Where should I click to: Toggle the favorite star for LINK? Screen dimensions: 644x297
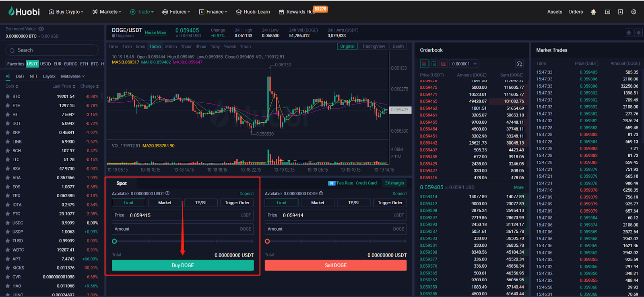(x=8, y=141)
